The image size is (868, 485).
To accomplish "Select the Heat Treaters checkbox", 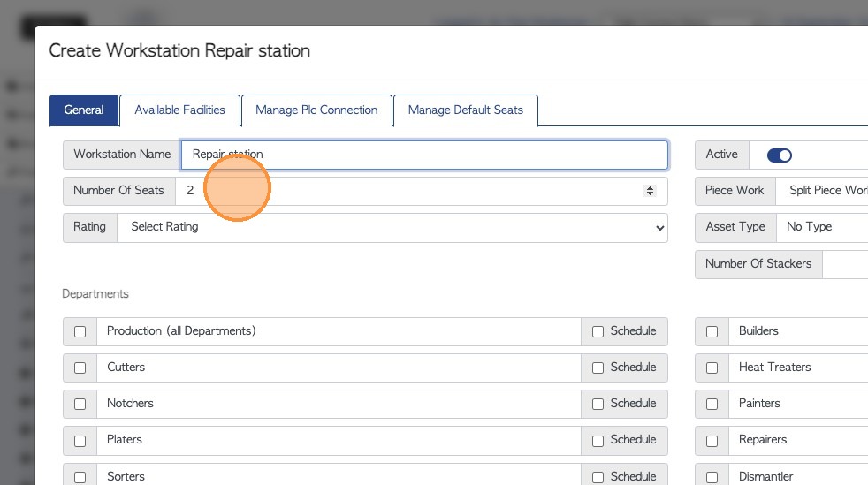I will (x=712, y=368).
